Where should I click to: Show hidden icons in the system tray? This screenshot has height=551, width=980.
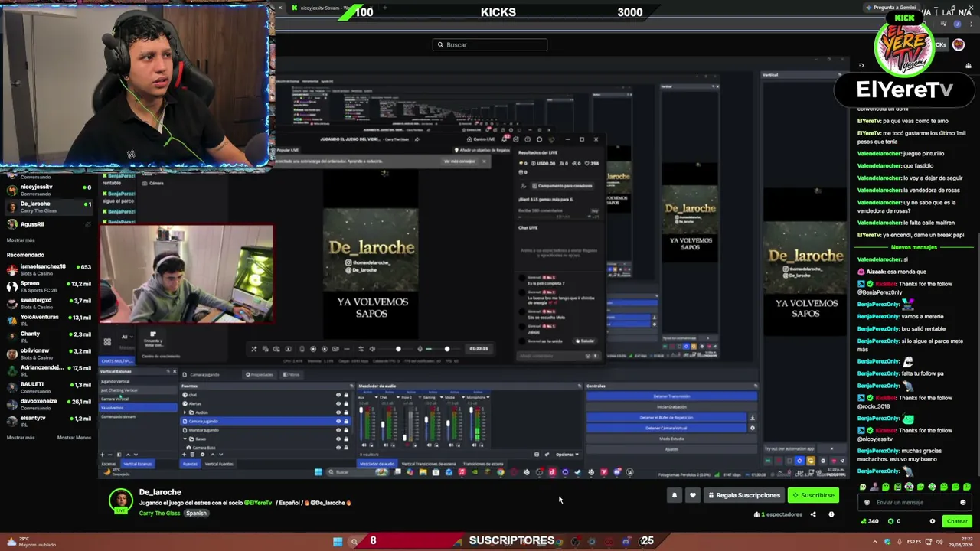point(875,542)
